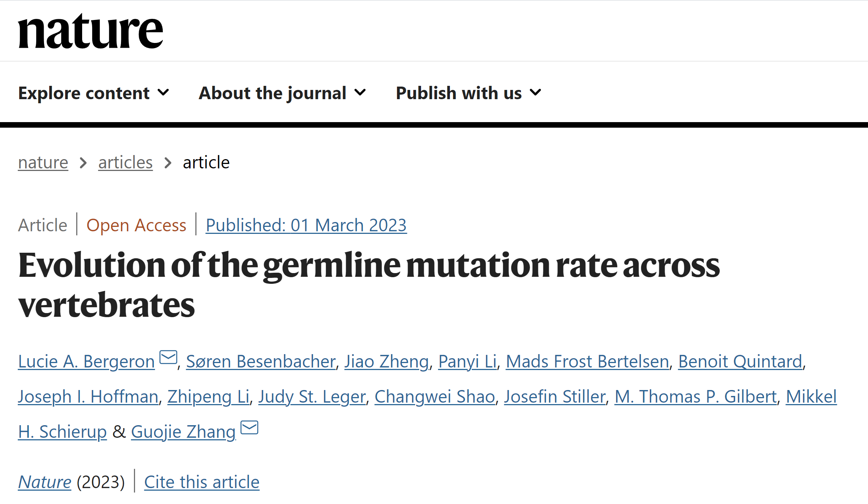Click author Judy St. Leger
The height and width of the screenshot is (504, 868).
click(312, 396)
